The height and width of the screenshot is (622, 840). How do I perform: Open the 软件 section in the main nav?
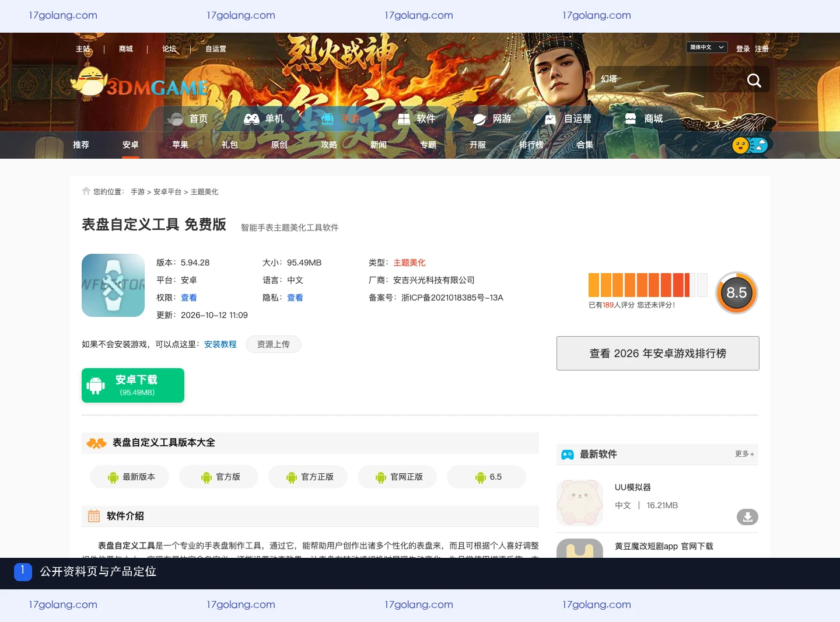click(x=416, y=119)
